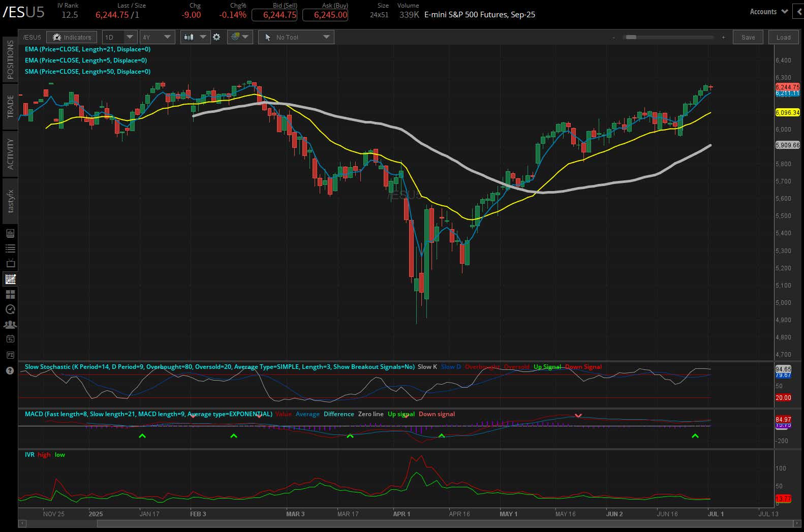804x532 pixels.
Task: Click the E-mini S&P 500 Futures description
Action: (x=480, y=15)
